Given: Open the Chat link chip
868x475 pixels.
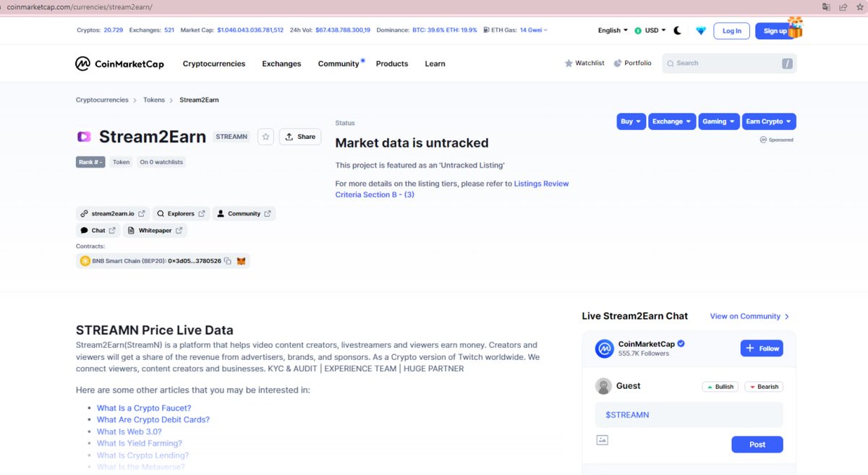Looking at the screenshot, I should (98, 231).
